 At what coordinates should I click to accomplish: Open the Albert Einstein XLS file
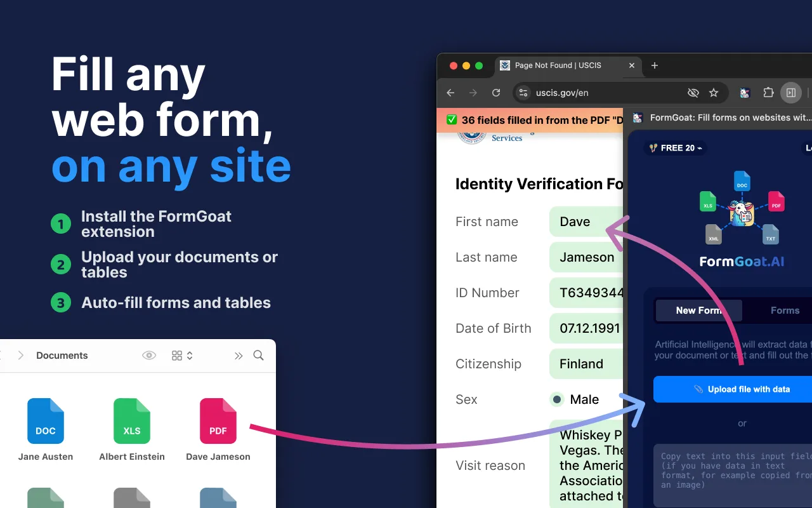[x=132, y=429]
